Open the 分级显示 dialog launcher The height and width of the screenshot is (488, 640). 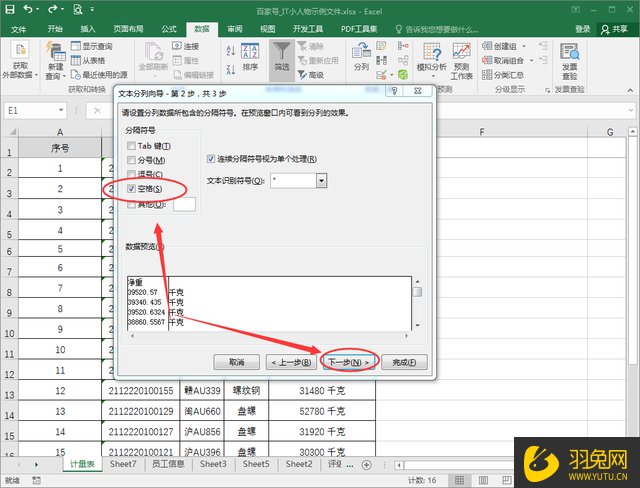pyautogui.click(x=547, y=90)
